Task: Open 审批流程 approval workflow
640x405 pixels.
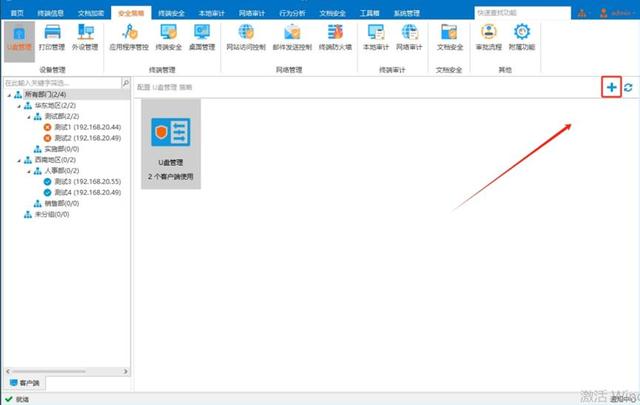Action: coord(489,38)
